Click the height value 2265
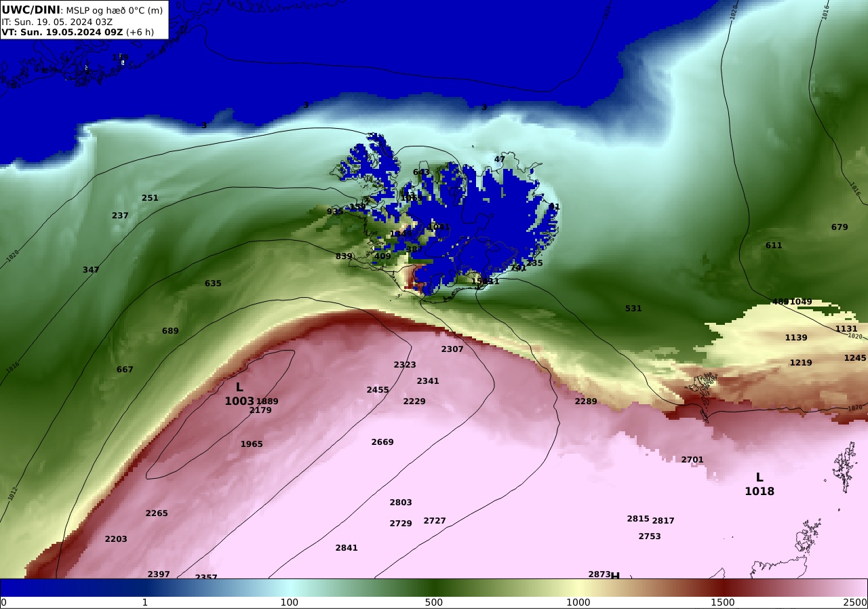 click(157, 513)
